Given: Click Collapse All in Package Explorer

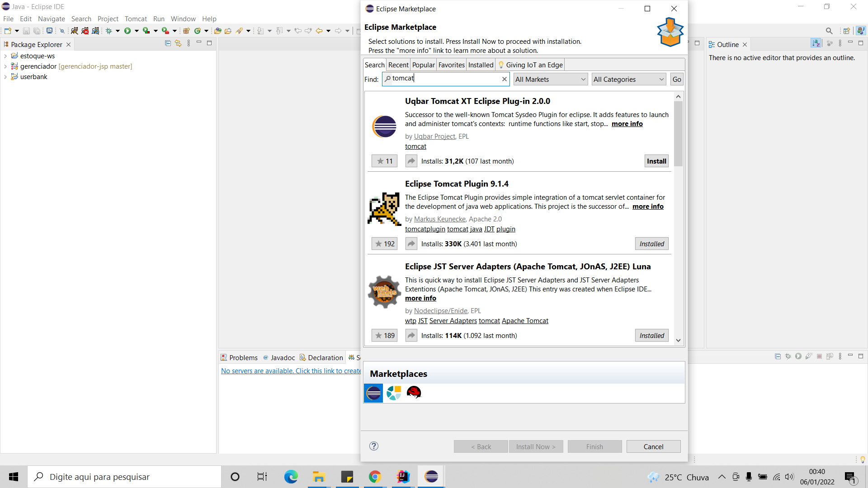Looking at the screenshot, I should tap(168, 43).
